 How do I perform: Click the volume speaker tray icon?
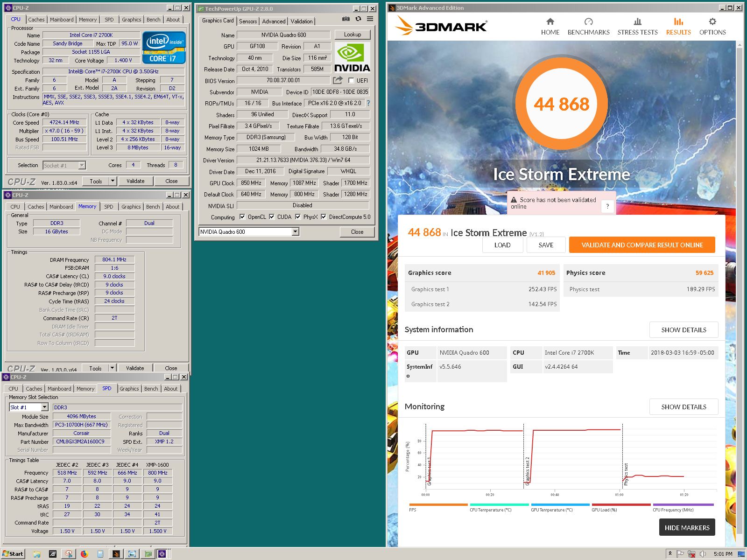(703, 554)
